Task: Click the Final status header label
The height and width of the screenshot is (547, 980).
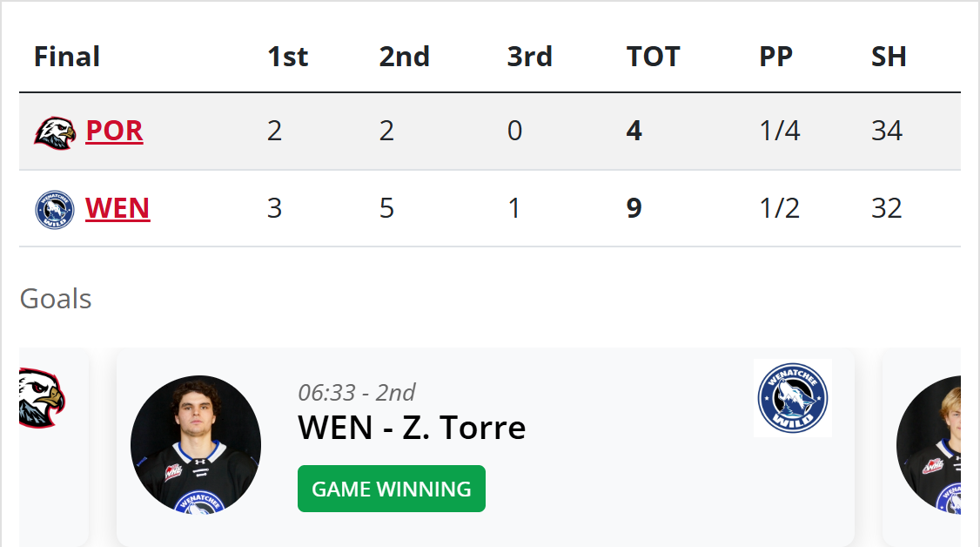Action: point(67,57)
